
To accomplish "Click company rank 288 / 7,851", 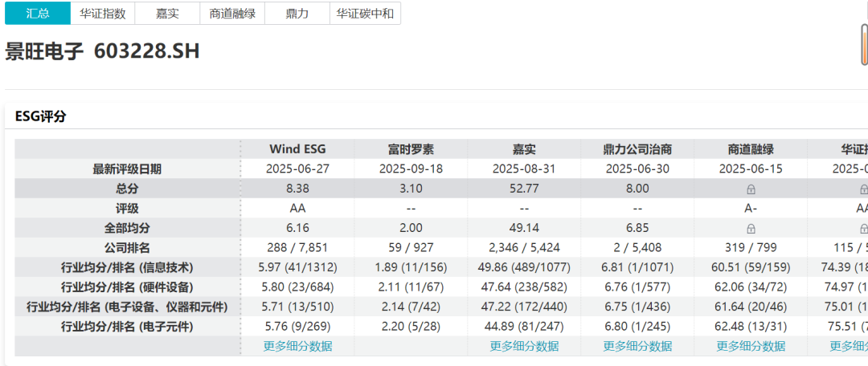I will tap(298, 248).
